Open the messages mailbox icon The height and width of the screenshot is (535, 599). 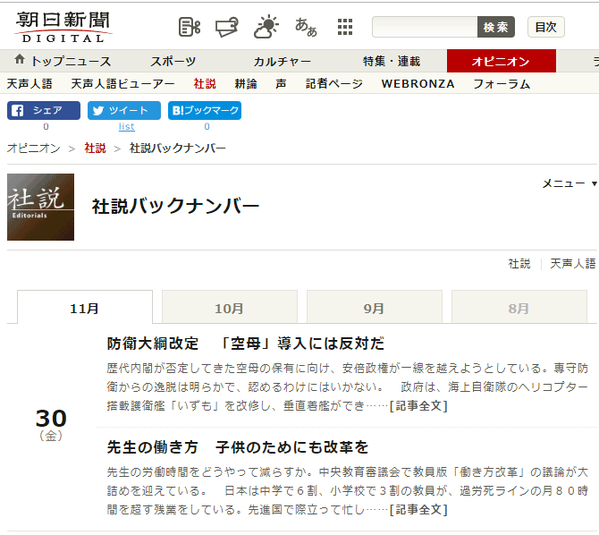[227, 27]
